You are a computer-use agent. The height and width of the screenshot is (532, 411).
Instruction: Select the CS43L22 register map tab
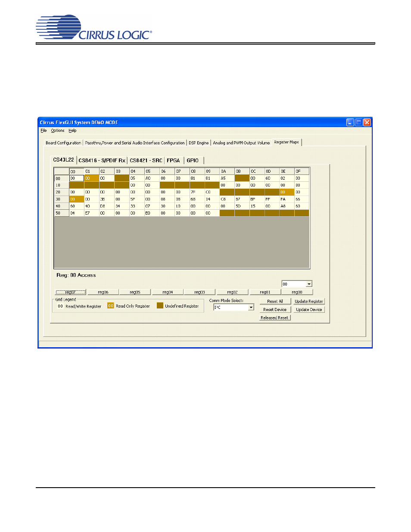[x=64, y=160]
